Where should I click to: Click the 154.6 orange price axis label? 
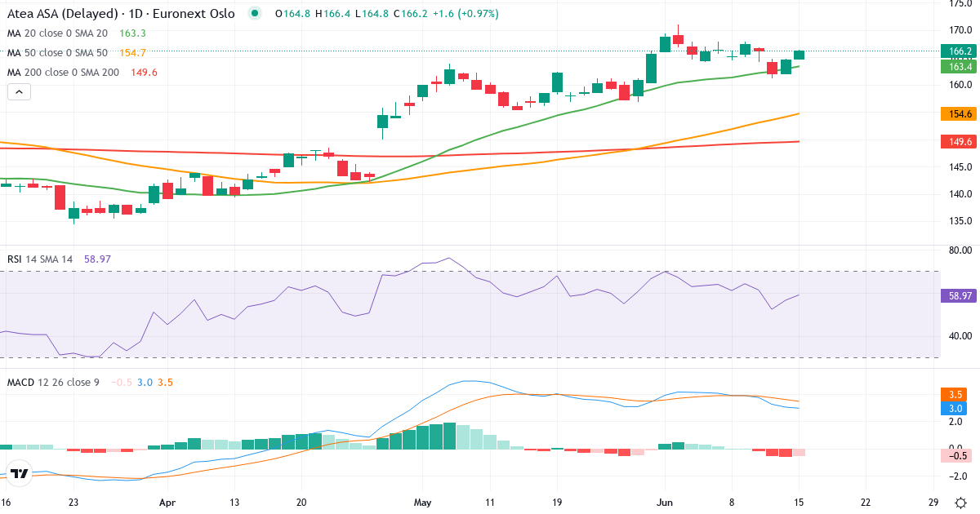click(960, 114)
